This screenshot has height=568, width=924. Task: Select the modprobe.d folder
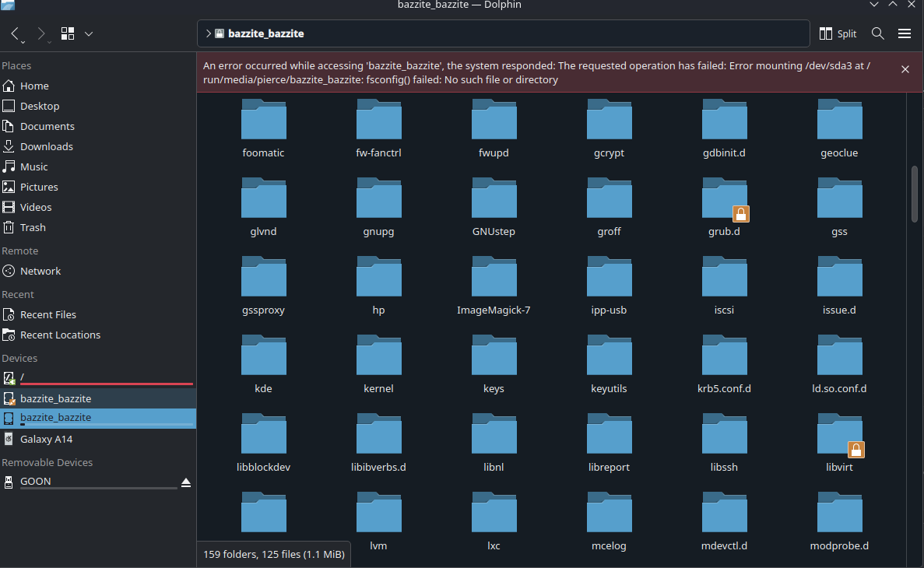839,521
